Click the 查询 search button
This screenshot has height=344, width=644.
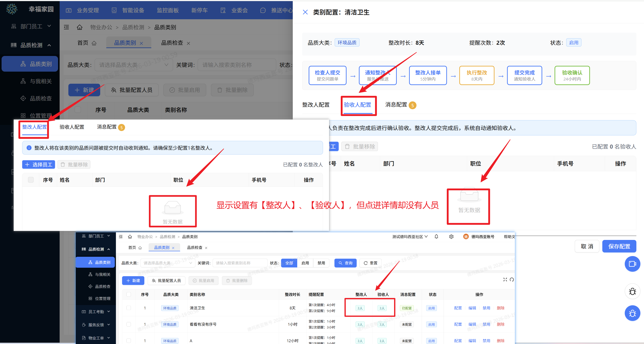345,263
